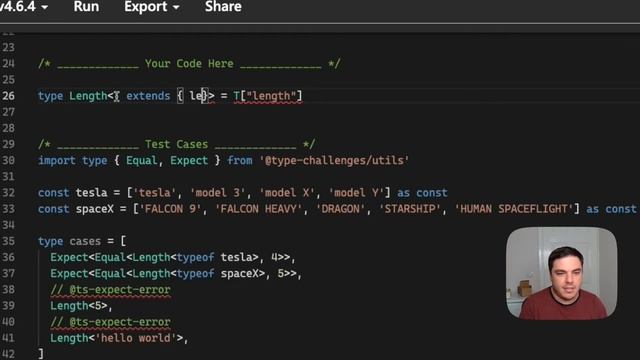
Task: Click the Run button
Action: point(86,7)
